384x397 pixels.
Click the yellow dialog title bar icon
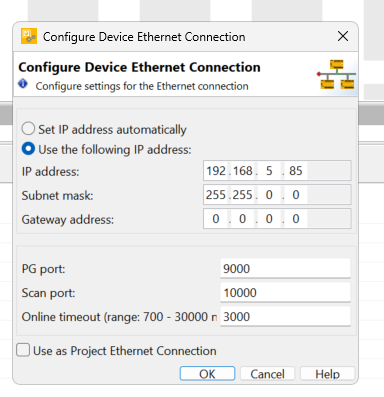(x=29, y=36)
